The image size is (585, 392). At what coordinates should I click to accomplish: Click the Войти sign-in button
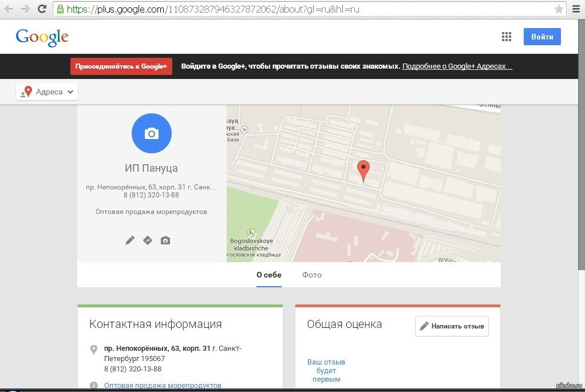click(542, 37)
